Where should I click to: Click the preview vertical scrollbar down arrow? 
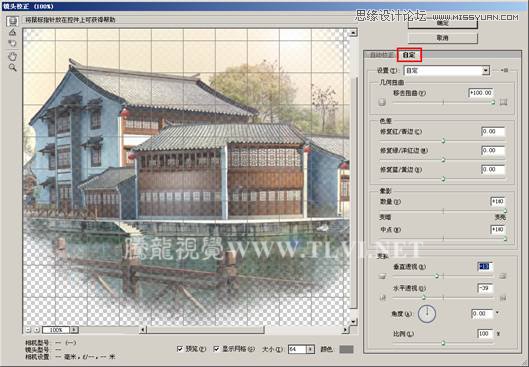click(x=353, y=321)
